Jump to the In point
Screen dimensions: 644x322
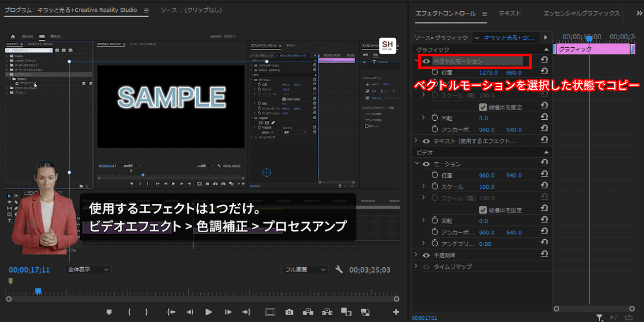(171, 312)
